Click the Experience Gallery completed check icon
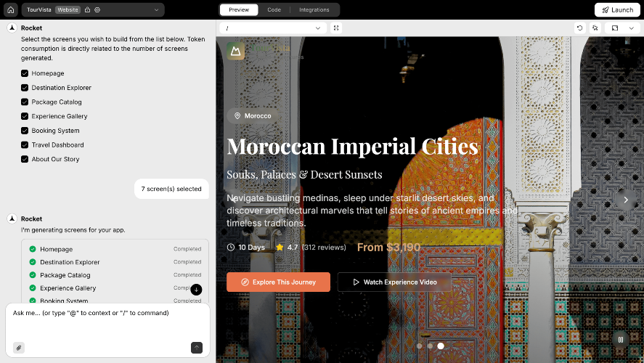The height and width of the screenshot is (363, 644). pyautogui.click(x=33, y=287)
